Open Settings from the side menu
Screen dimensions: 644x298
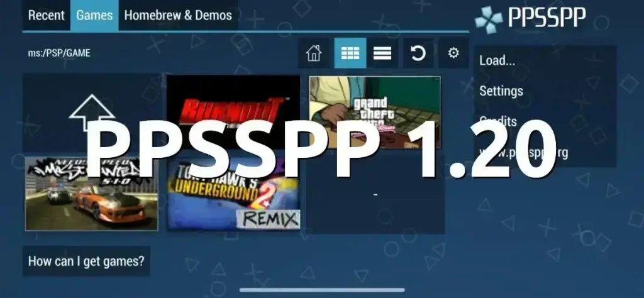[545, 91]
